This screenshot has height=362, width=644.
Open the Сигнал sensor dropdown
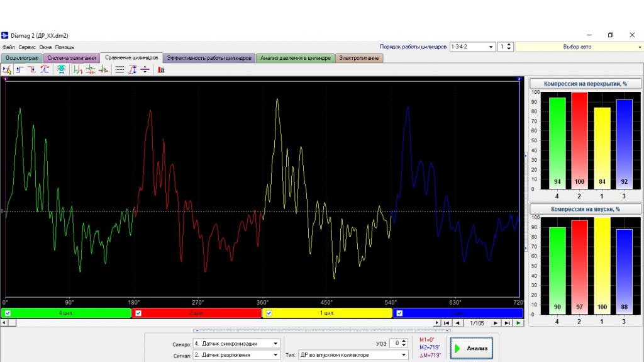[x=275, y=354]
